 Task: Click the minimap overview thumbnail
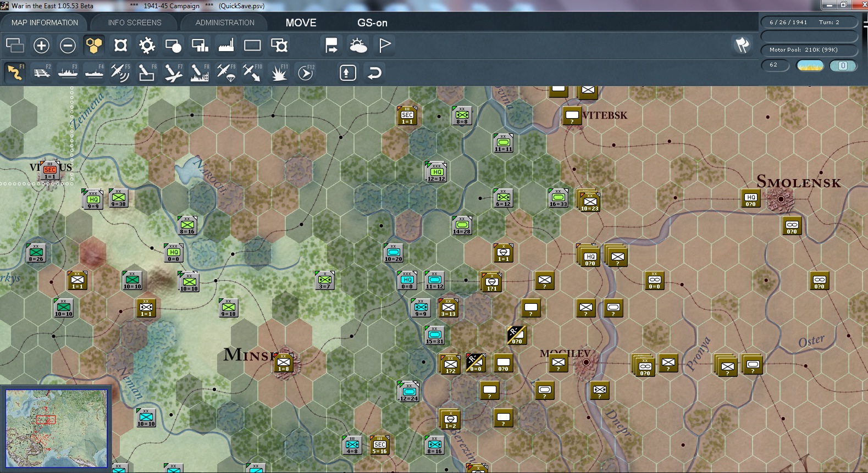[x=56, y=429]
